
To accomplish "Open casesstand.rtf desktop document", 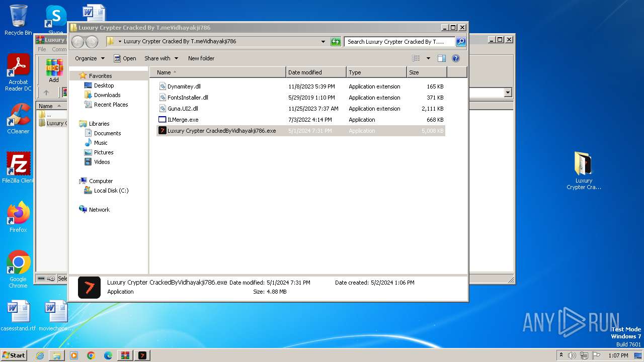I will (18, 316).
